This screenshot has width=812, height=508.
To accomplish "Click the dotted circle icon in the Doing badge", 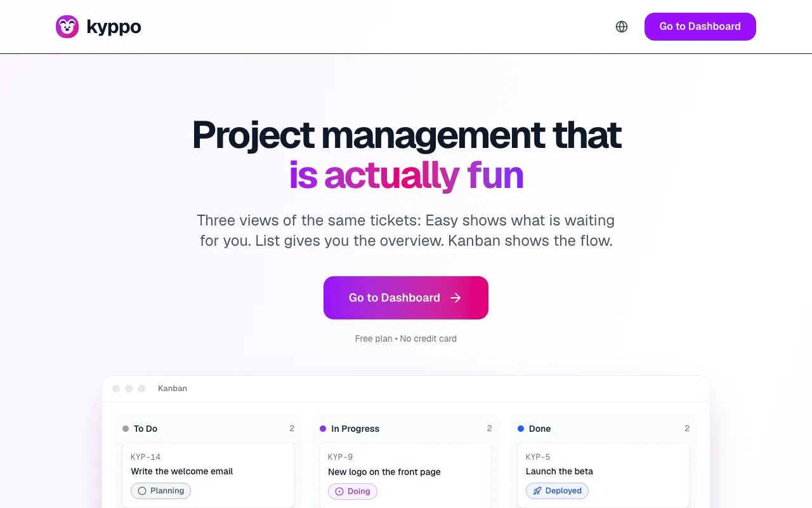I will (x=339, y=491).
